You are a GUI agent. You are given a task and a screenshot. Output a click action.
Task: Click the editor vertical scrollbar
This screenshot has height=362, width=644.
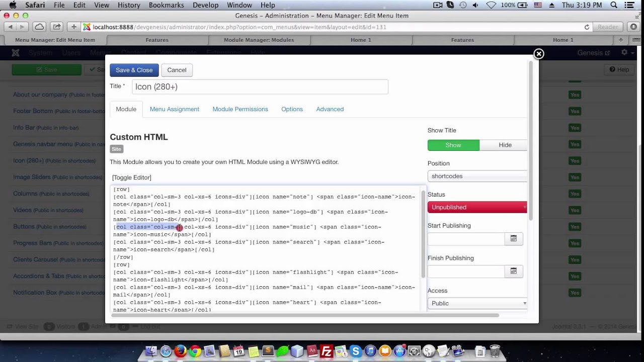pyautogui.click(x=423, y=234)
